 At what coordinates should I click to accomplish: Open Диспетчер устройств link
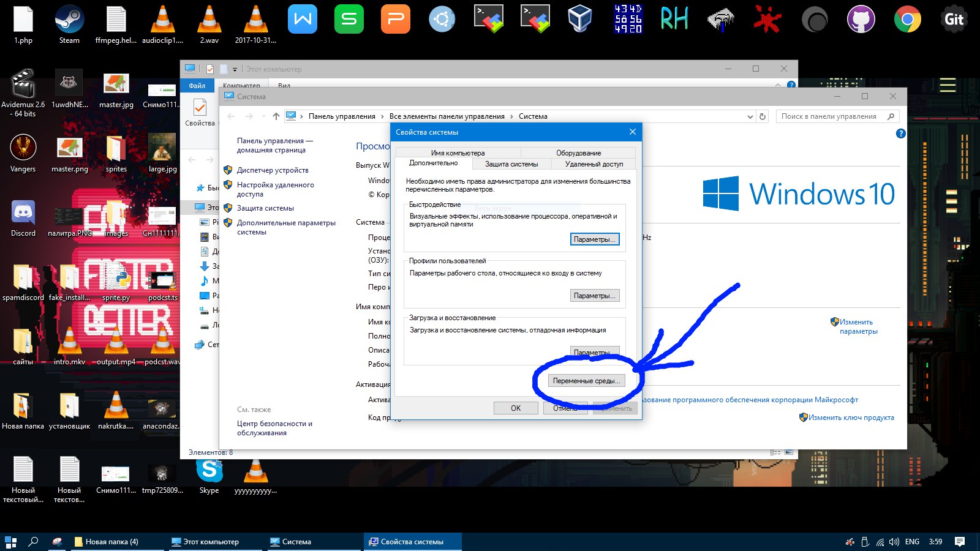273,170
